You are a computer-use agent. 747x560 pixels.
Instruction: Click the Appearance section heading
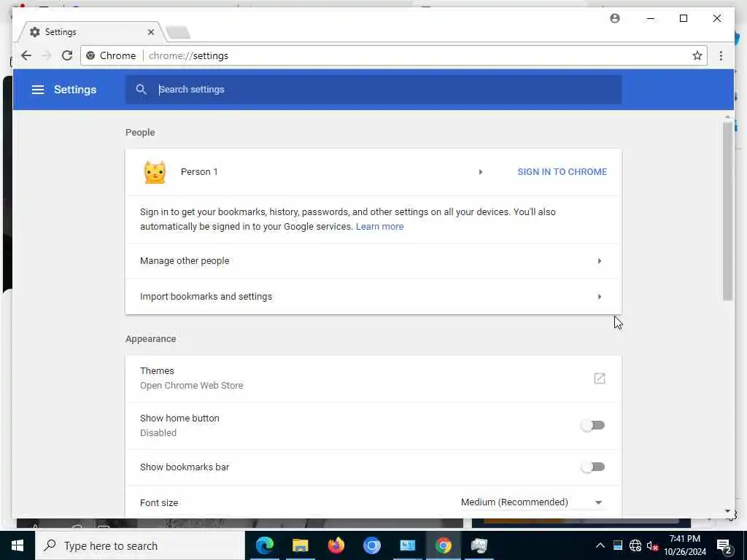pos(151,339)
